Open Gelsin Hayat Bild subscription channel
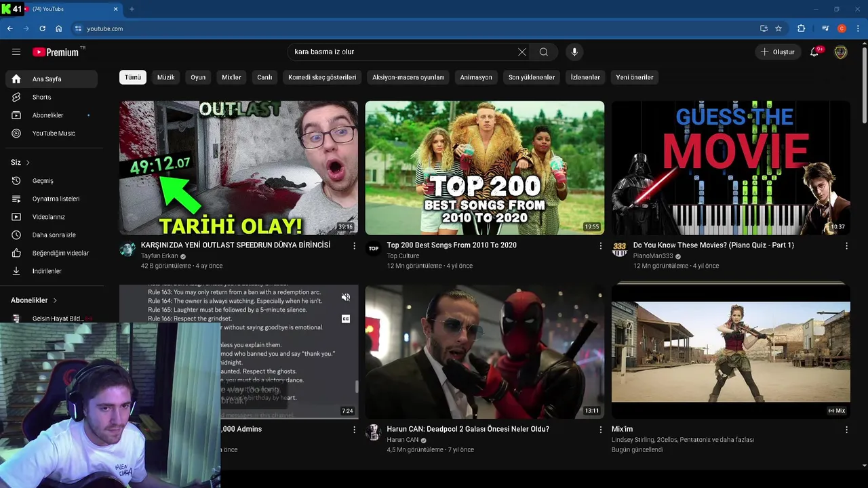This screenshot has width=868, height=488. click(x=52, y=319)
